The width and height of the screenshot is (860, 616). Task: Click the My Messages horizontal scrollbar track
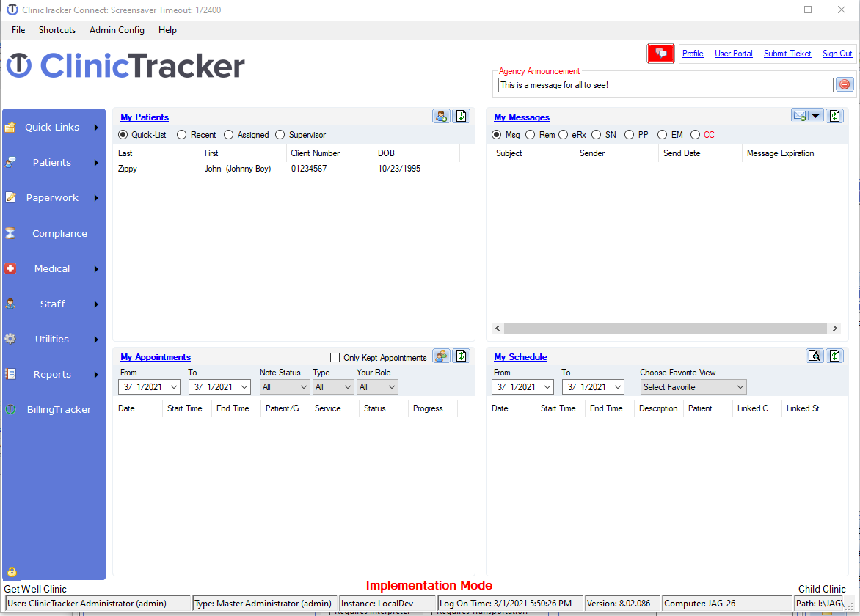(x=666, y=328)
